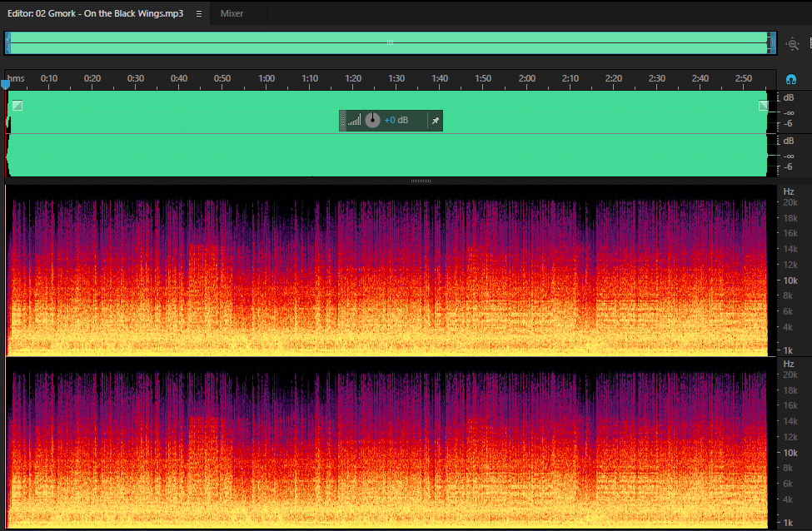Click 10k on the upper frequency scale
812x531 pixels.
(x=790, y=280)
